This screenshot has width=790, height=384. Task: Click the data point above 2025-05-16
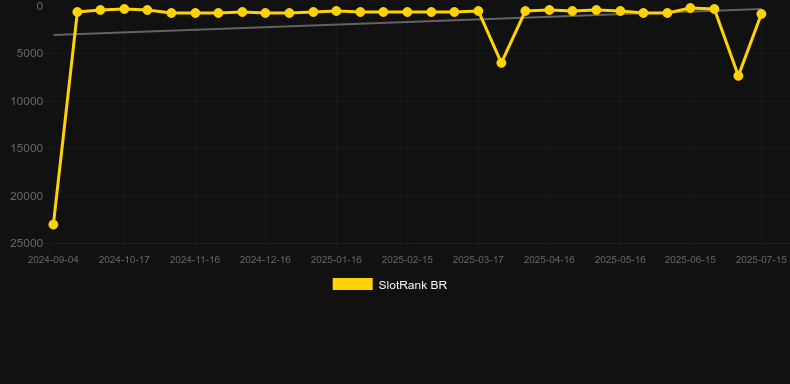(620, 11)
